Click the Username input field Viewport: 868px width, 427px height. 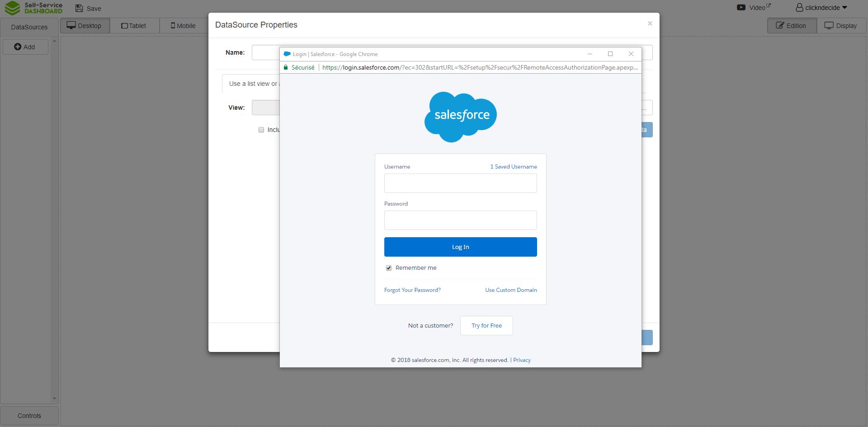pyautogui.click(x=461, y=183)
